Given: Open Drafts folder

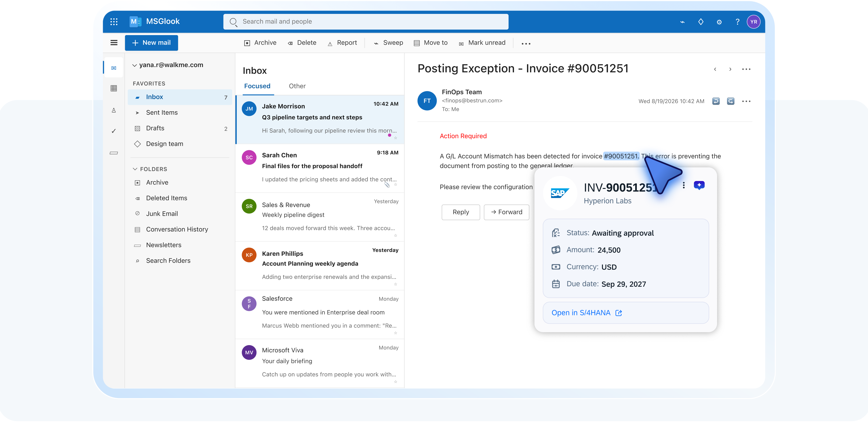Looking at the screenshot, I should point(180,128).
